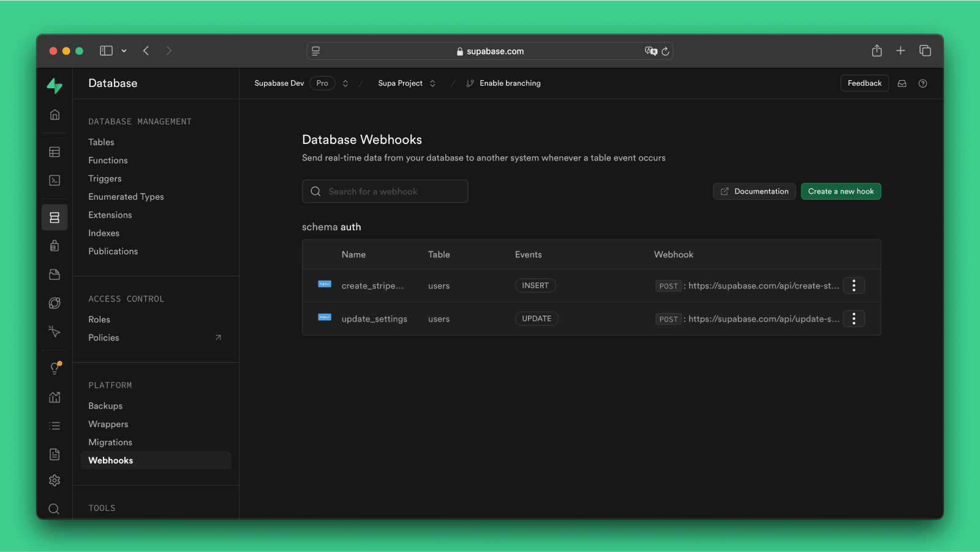This screenshot has width=980, height=552.
Task: Open the Table Editor from the sidebar
Action: tap(55, 151)
